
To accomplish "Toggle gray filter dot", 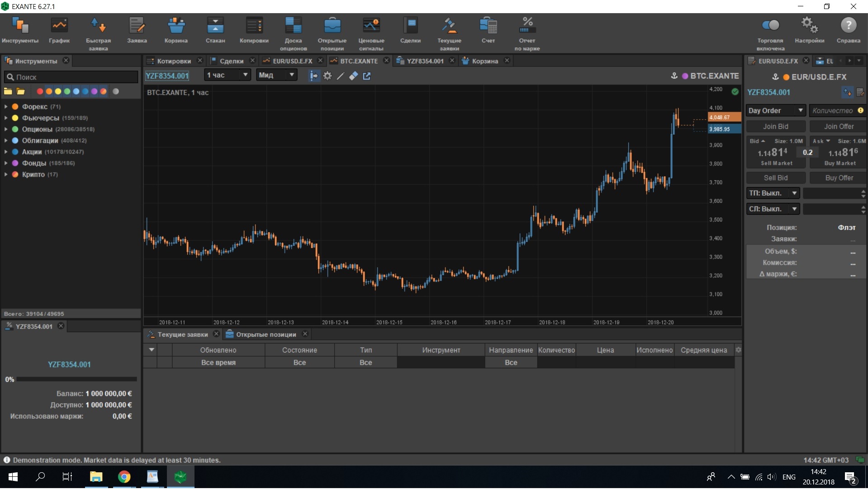I will pyautogui.click(x=116, y=91).
